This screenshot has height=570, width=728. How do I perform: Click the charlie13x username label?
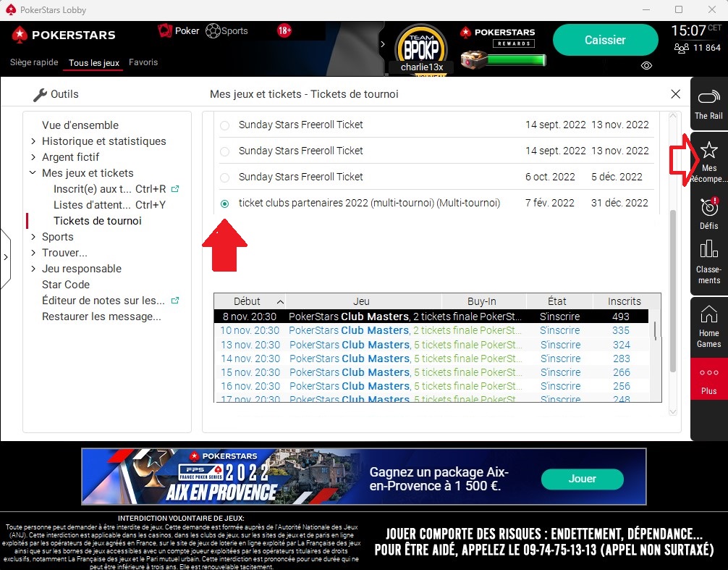tap(422, 67)
